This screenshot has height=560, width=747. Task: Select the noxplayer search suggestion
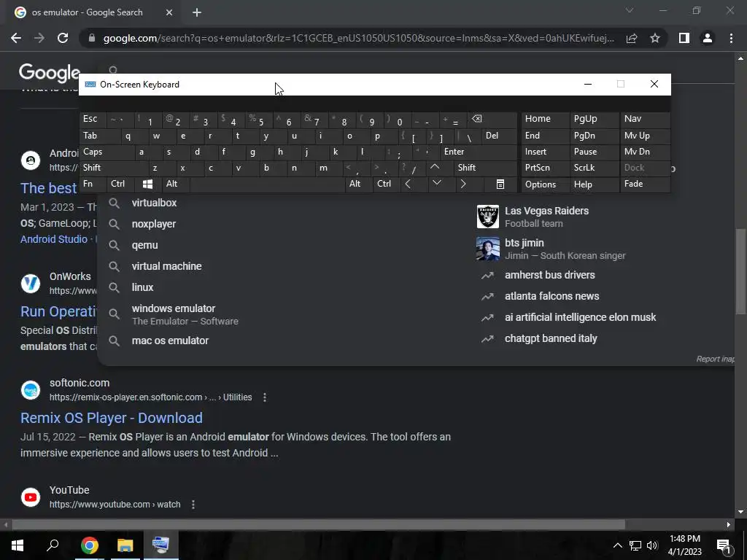(153, 224)
